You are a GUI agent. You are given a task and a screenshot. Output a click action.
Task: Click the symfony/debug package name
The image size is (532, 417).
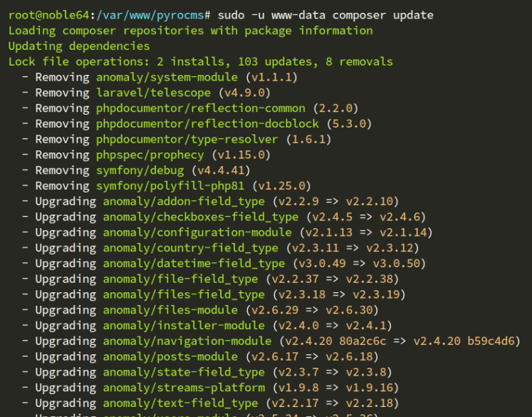click(140, 170)
